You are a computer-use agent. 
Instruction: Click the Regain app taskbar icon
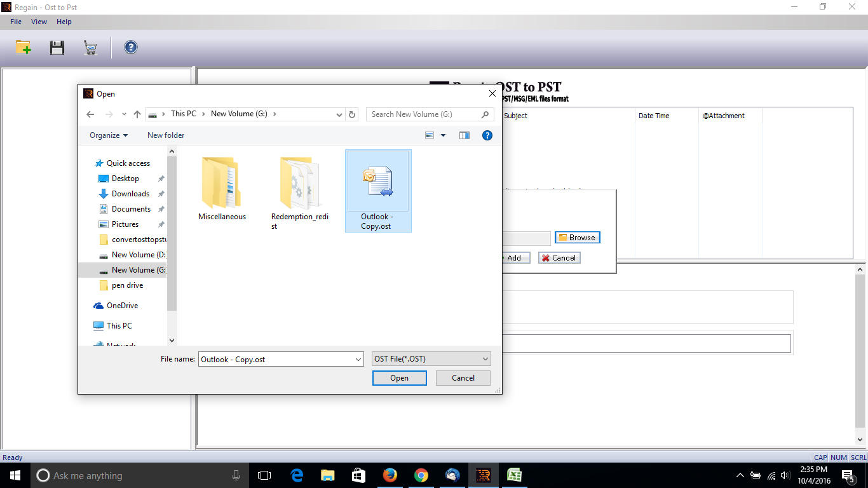click(x=483, y=475)
